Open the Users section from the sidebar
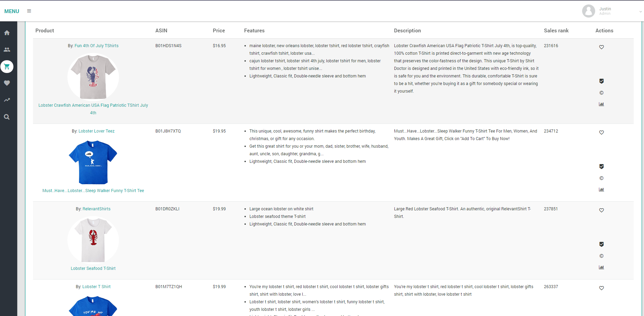This screenshot has width=644, height=316. 7,49
